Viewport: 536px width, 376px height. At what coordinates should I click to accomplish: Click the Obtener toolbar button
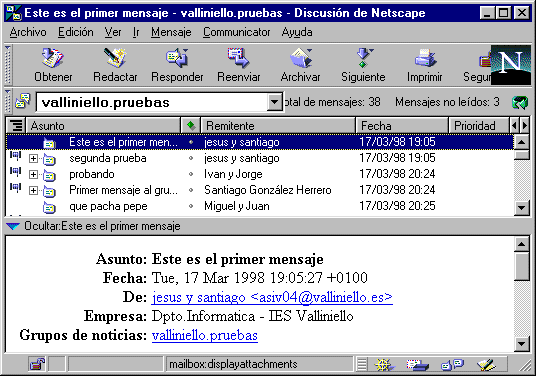[53, 65]
